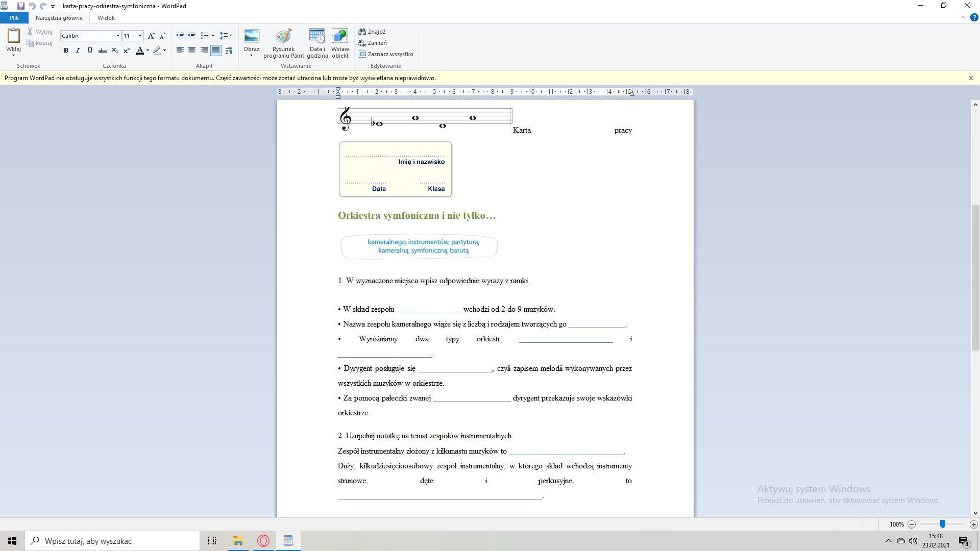Open the Windows Start menu

[x=12, y=541]
